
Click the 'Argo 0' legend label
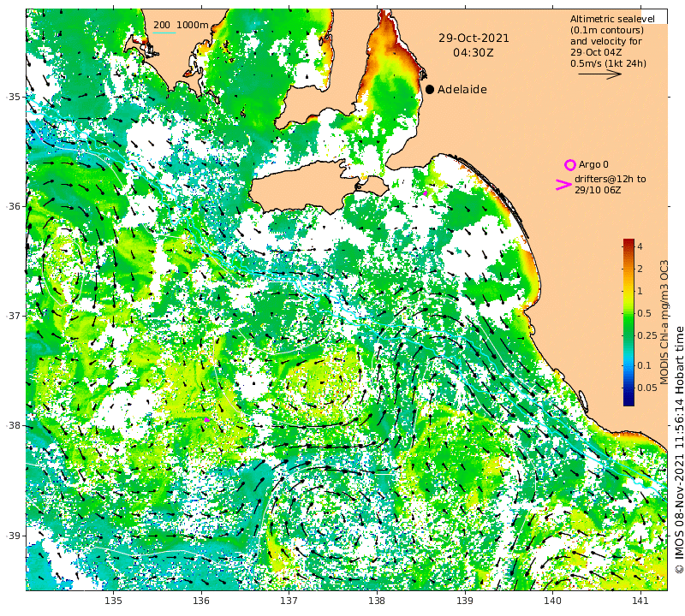pyautogui.click(x=593, y=164)
